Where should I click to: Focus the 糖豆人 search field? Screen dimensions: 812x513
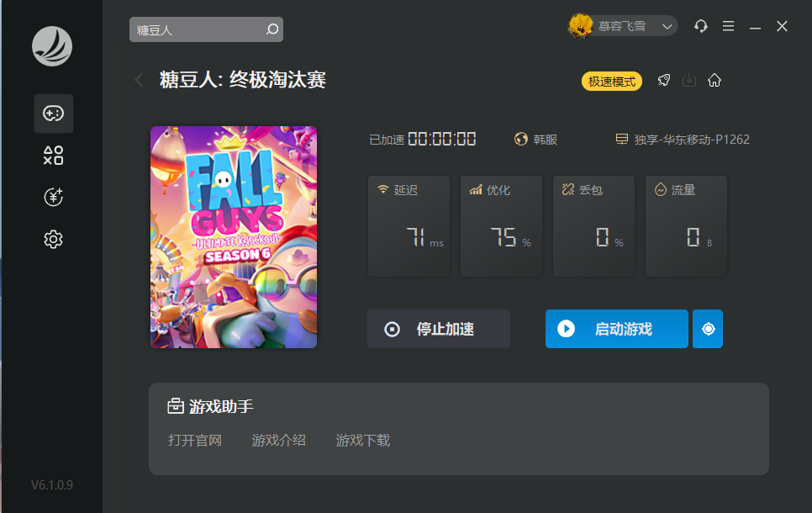pyautogui.click(x=206, y=29)
